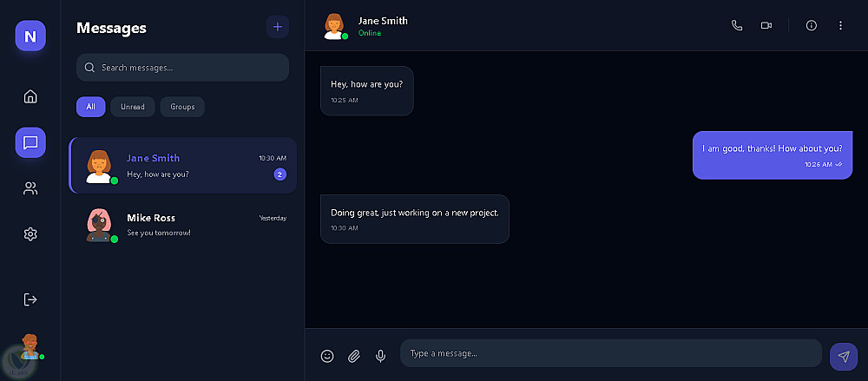This screenshot has width=868, height=381.
Task: Show only Groups conversations
Action: [x=182, y=107]
